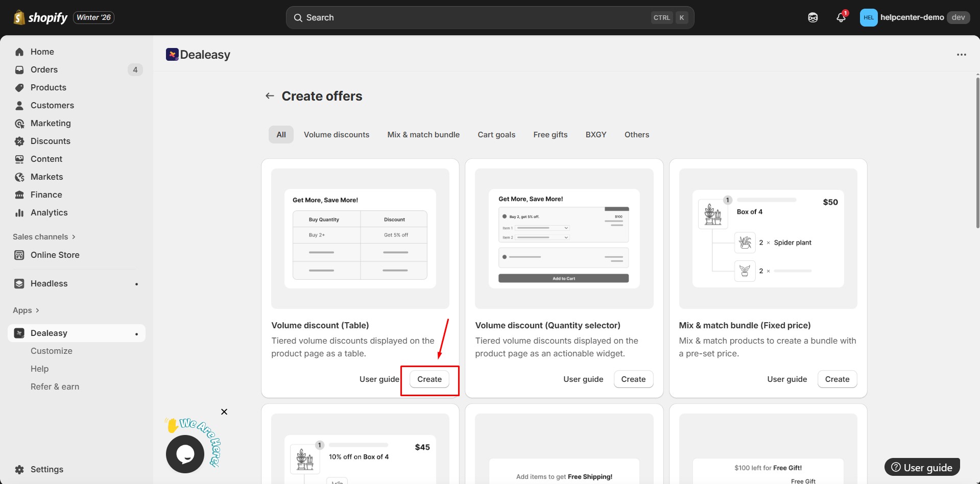
Task: Select Discounts in the sidebar
Action: coord(50,141)
